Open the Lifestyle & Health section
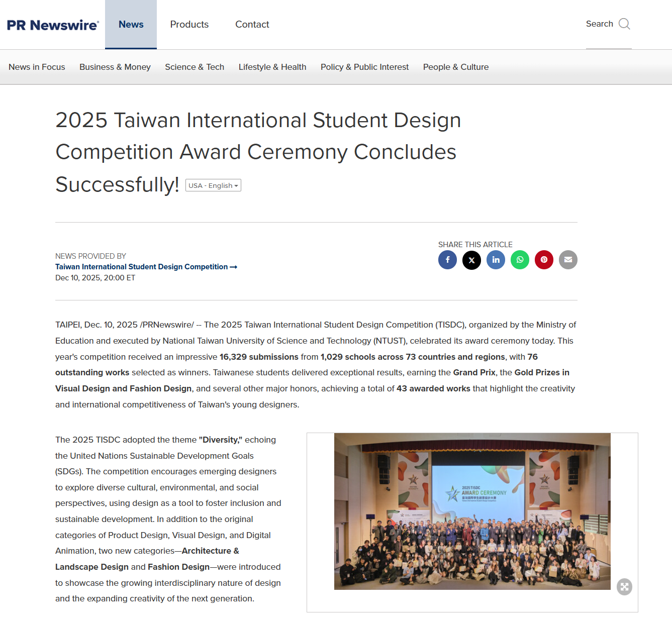 pyautogui.click(x=272, y=67)
